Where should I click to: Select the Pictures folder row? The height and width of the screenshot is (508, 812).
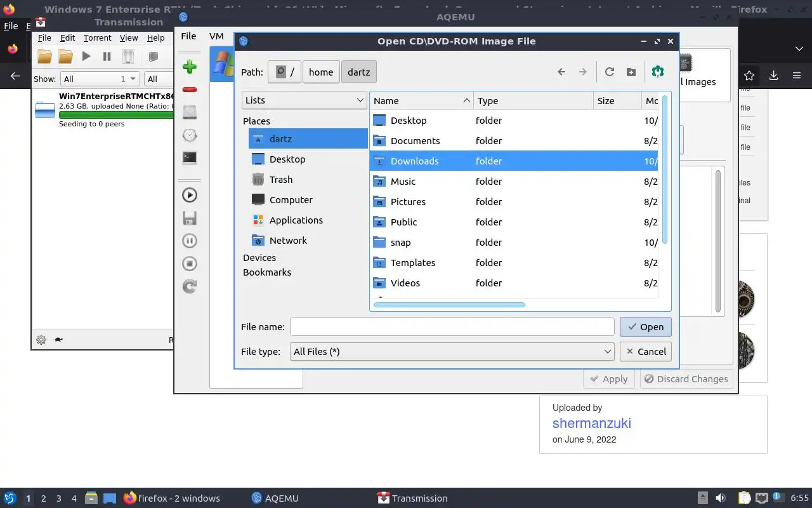tap(514, 201)
